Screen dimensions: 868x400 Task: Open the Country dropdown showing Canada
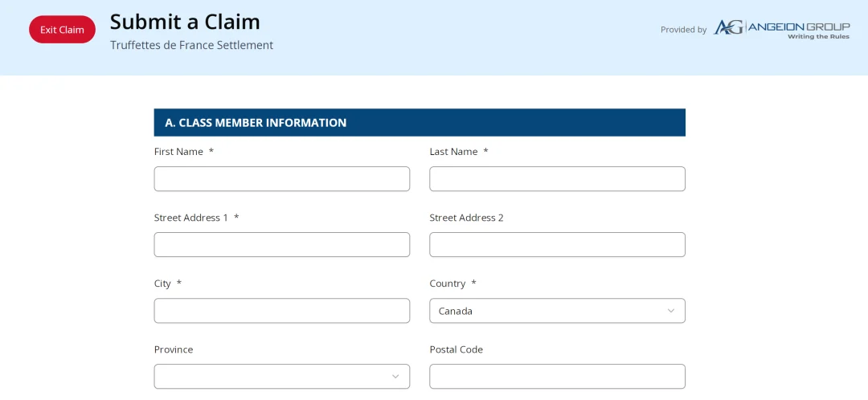(x=557, y=310)
